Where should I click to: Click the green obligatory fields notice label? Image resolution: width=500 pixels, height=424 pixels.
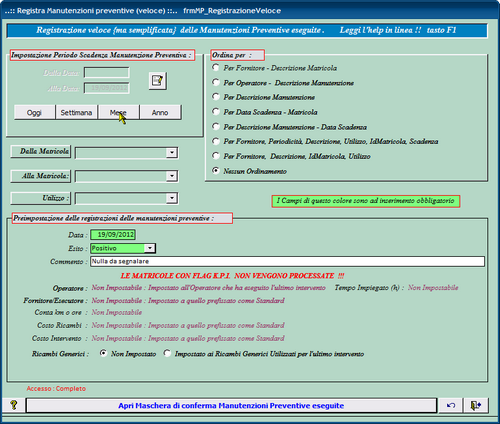tap(366, 201)
